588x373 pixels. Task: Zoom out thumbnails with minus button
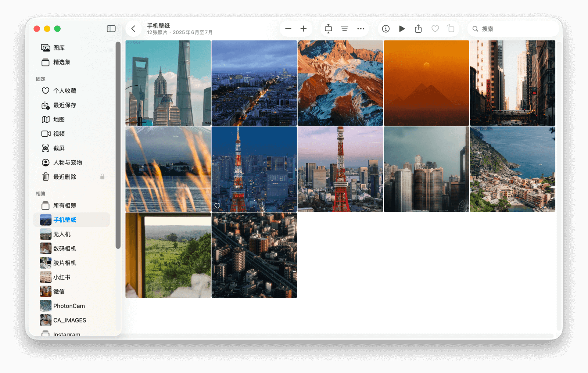(288, 29)
